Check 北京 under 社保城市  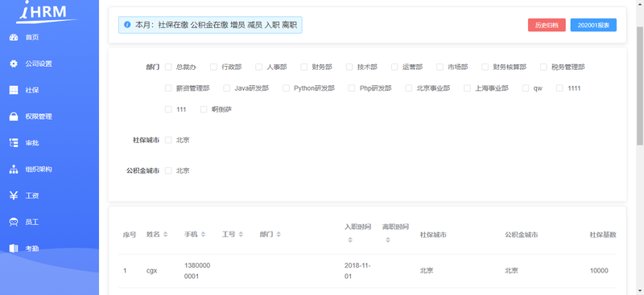tap(168, 140)
